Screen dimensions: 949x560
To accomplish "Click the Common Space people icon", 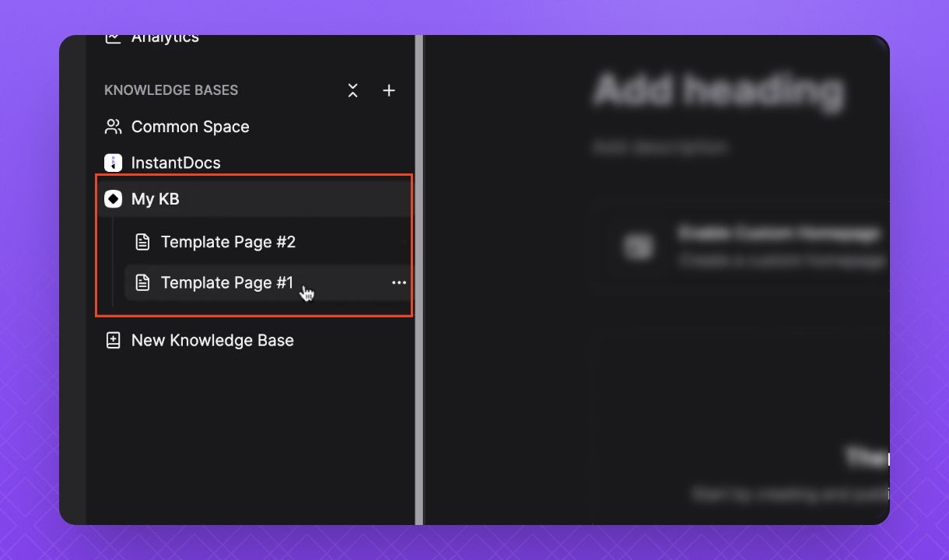I will pos(114,127).
